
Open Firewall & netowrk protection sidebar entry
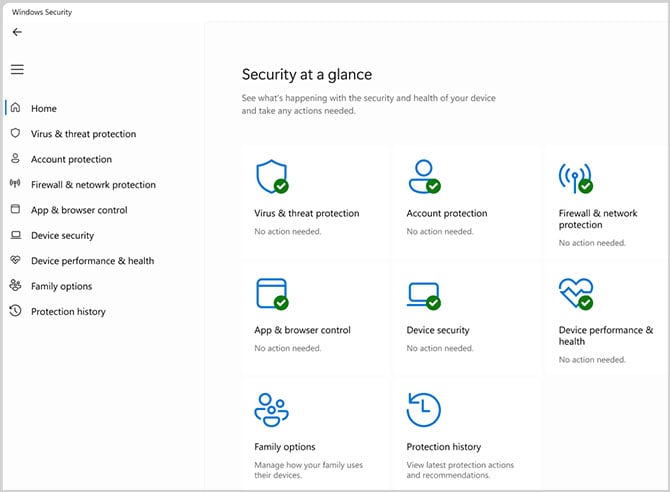click(x=93, y=185)
